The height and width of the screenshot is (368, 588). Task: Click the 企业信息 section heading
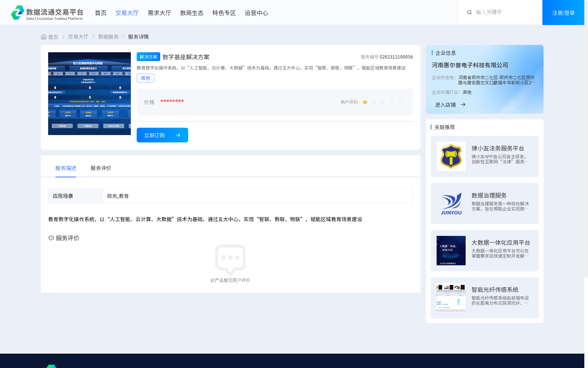coord(446,53)
